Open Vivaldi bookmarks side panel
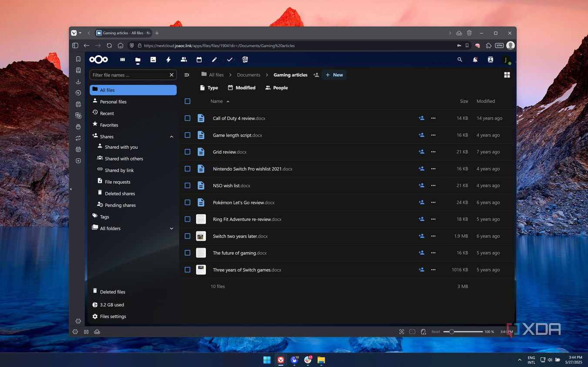Viewport: 588px width, 367px height. (78, 59)
